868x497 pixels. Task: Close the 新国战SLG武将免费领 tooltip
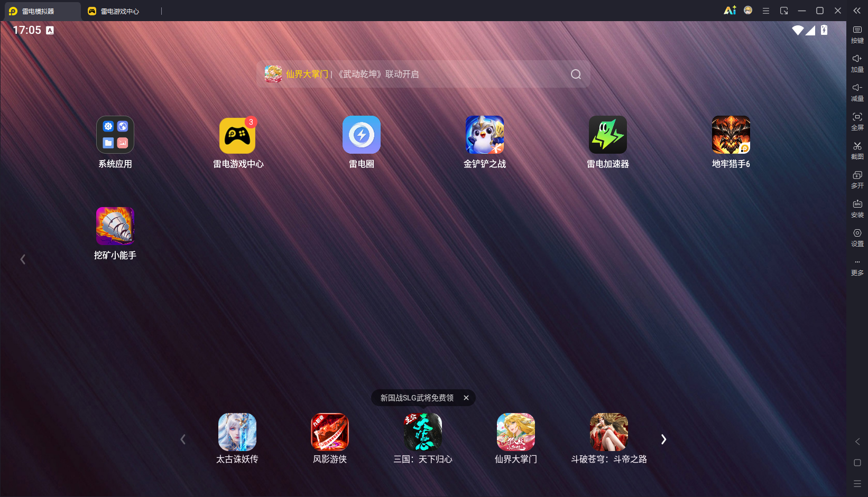pos(466,398)
